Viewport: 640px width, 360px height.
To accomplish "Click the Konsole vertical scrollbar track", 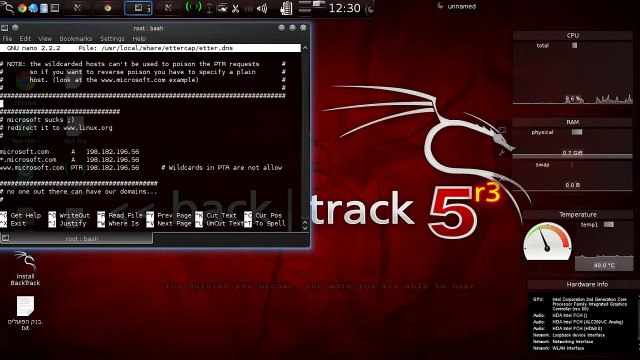I will tap(305, 135).
